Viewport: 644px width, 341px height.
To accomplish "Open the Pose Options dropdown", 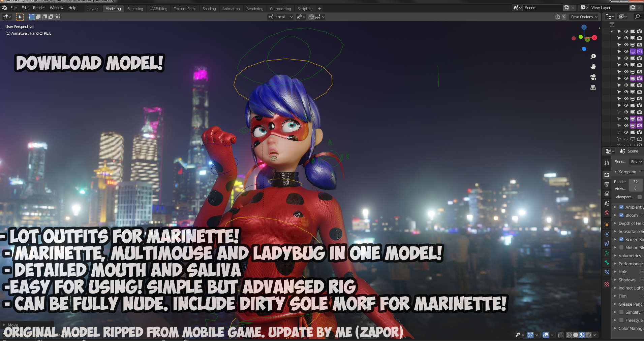I will pyautogui.click(x=584, y=17).
